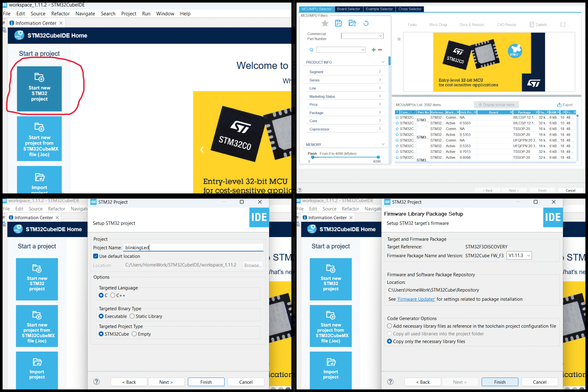
Task: Choose the Executable binary type
Action: pyautogui.click(x=101, y=316)
